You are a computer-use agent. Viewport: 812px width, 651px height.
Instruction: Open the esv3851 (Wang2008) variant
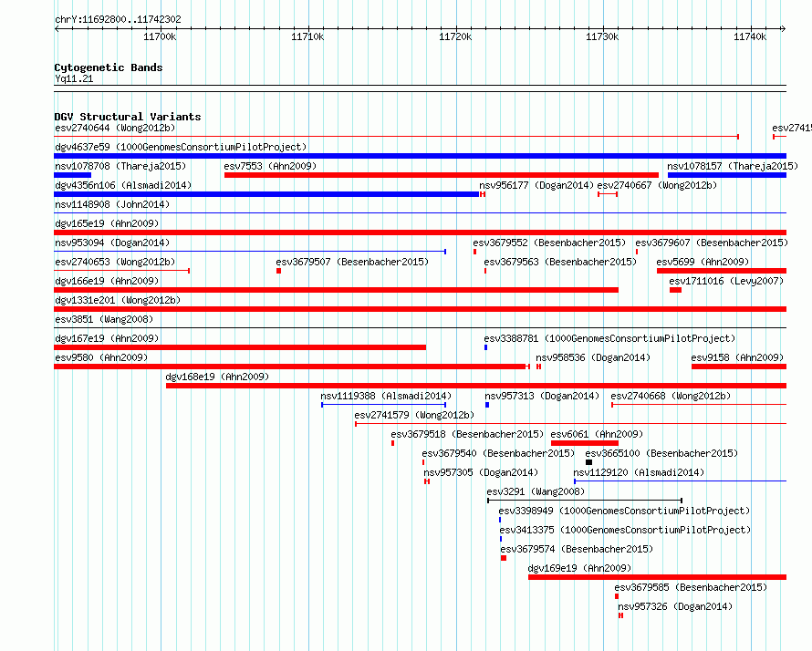point(104,319)
